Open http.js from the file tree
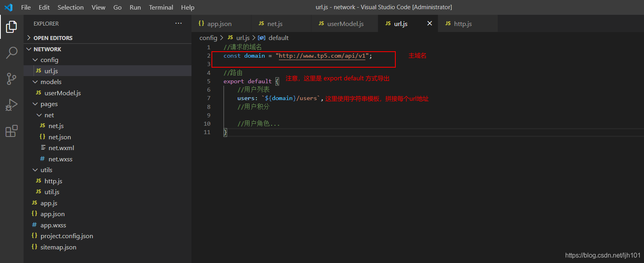The image size is (644, 263). [108, 181]
